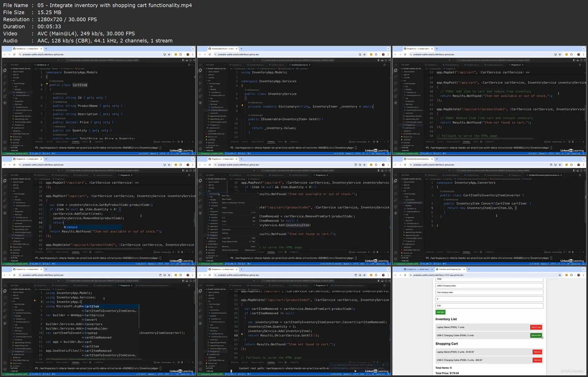
Task: Open the Share submenu arrow in context menu
Action: pyautogui.click(x=256, y=208)
